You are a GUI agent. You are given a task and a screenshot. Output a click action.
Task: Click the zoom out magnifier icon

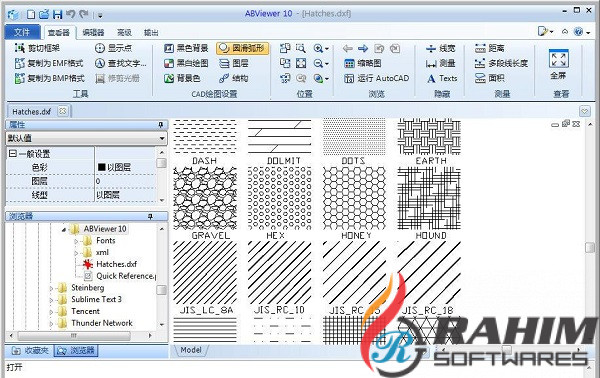pos(318,64)
